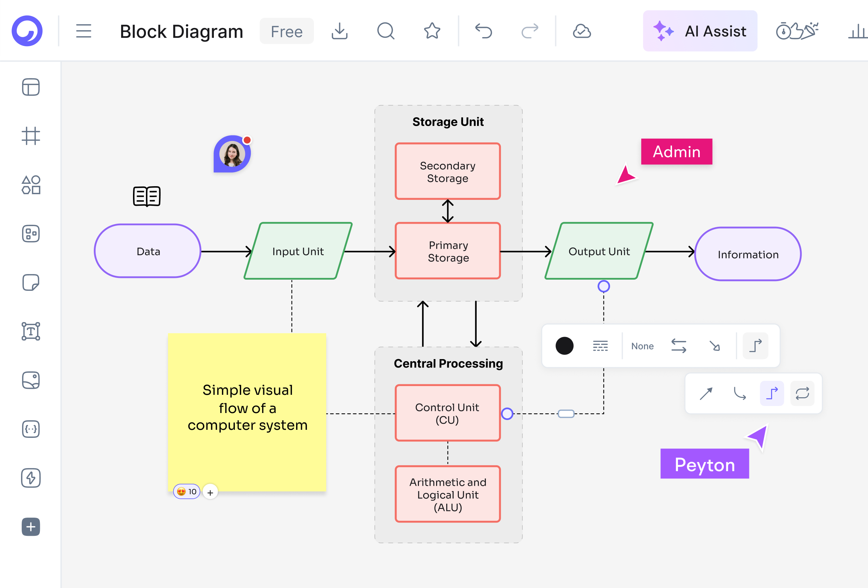The width and height of the screenshot is (868, 588).
Task: Open the arrowhead end style option
Action: coord(714,346)
